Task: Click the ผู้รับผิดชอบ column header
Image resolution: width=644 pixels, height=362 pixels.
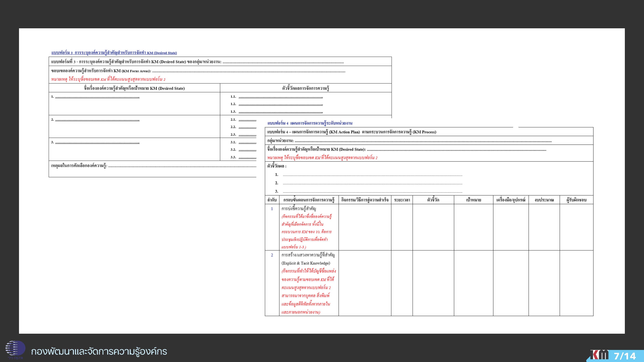Action: (x=576, y=200)
